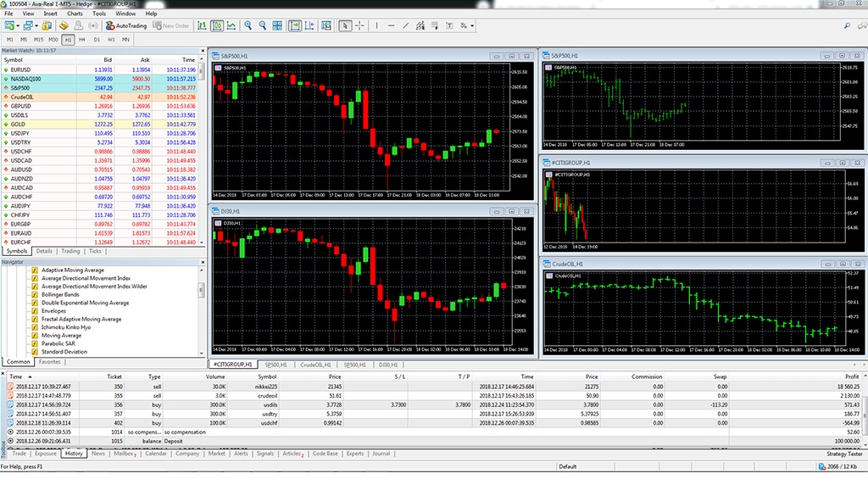868x479 pixels.
Task: Switch to the CrudeOil,H1 chart tab
Action: (315, 365)
